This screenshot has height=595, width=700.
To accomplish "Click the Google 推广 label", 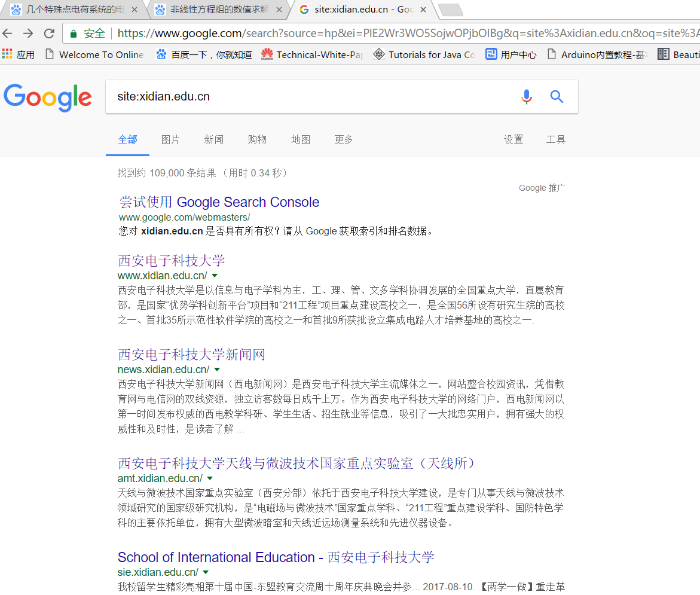I will (542, 188).
